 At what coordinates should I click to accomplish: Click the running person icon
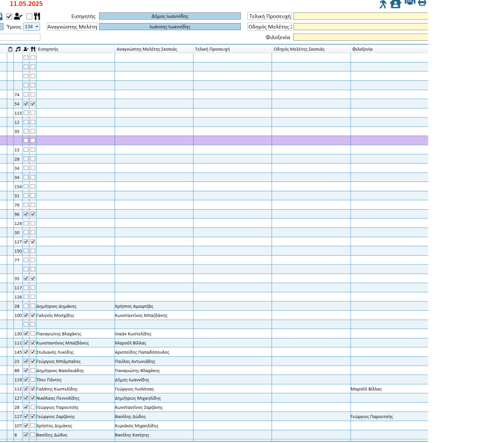(x=383, y=4)
